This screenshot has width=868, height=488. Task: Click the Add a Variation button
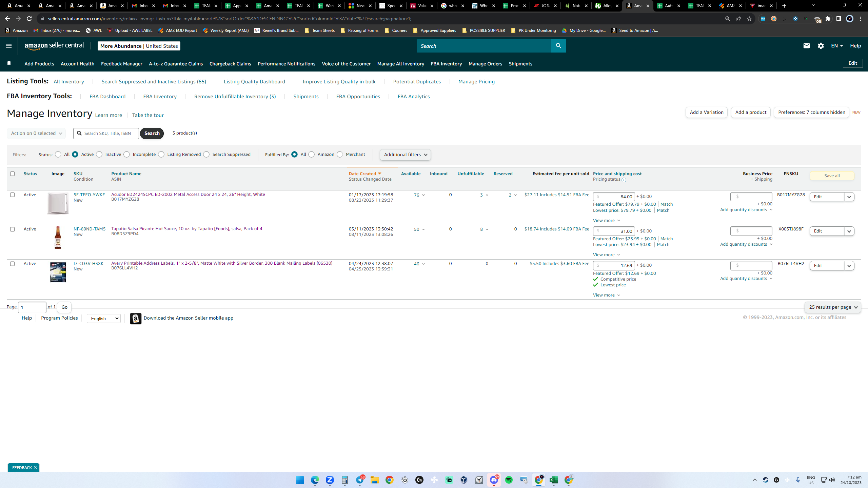point(707,112)
